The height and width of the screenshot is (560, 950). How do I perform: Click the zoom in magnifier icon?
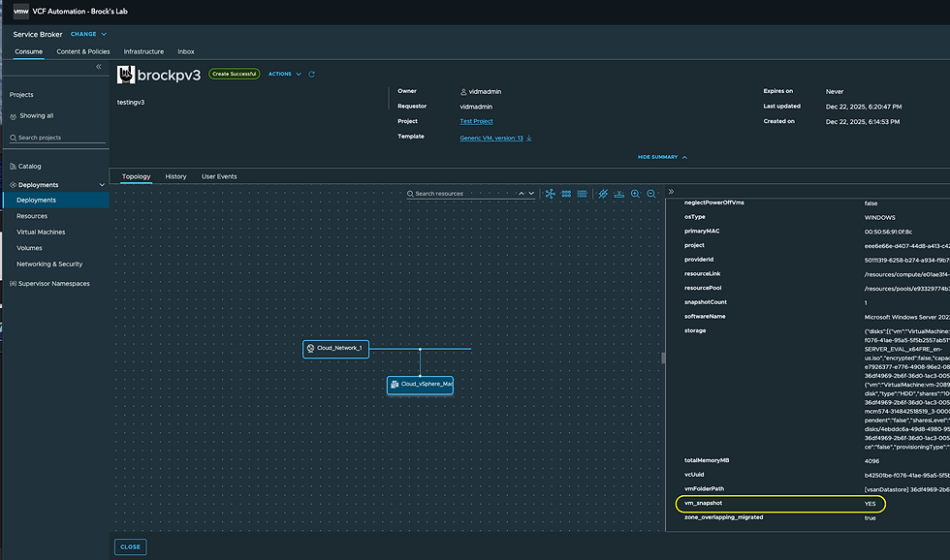636,194
